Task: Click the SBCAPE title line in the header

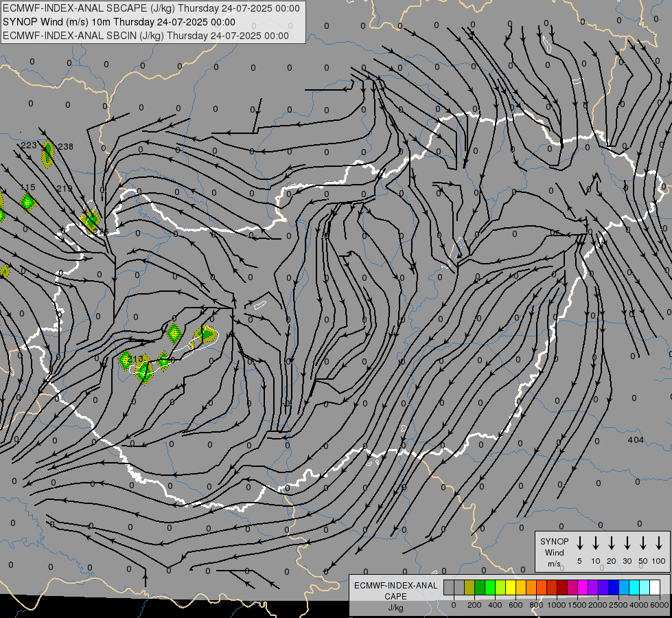Action: point(151,8)
